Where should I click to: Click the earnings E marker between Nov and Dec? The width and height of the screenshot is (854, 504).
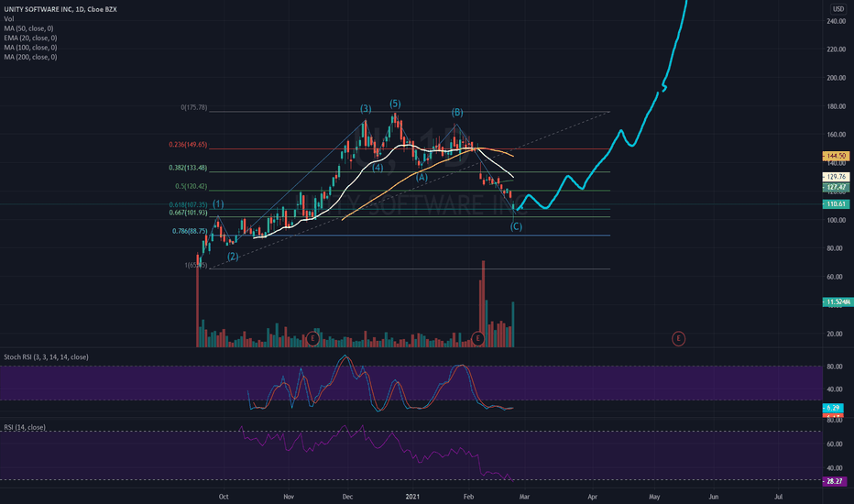pos(312,338)
